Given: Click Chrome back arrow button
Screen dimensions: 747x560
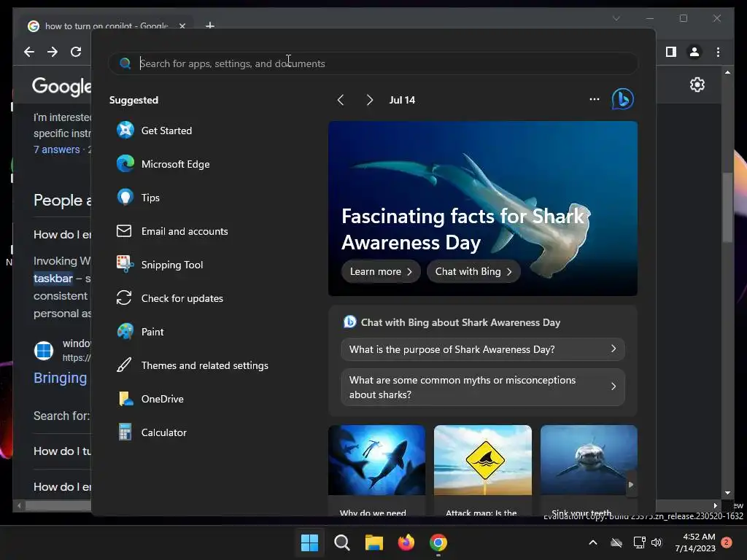Looking at the screenshot, I should (x=29, y=52).
